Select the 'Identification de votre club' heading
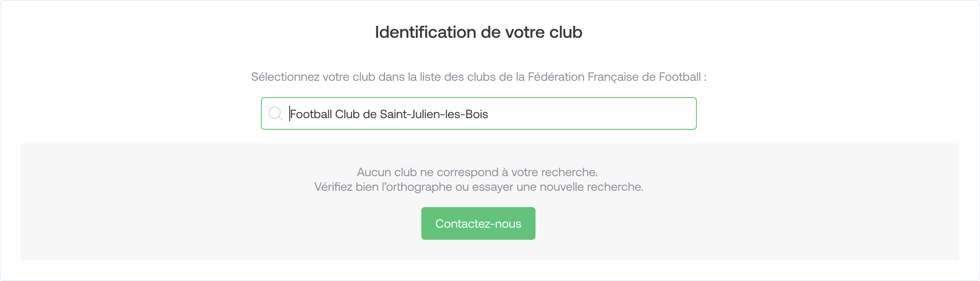The height and width of the screenshot is (281, 980). tap(478, 32)
